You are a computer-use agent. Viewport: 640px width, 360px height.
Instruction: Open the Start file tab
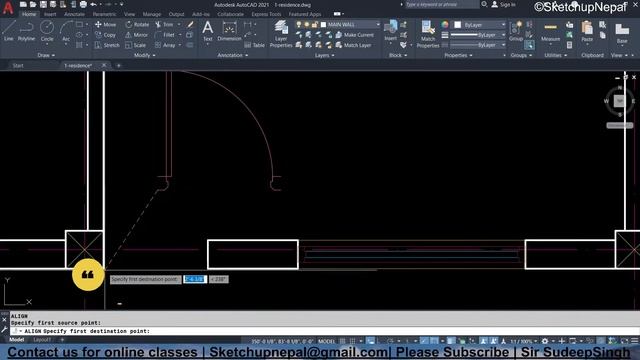point(18,65)
